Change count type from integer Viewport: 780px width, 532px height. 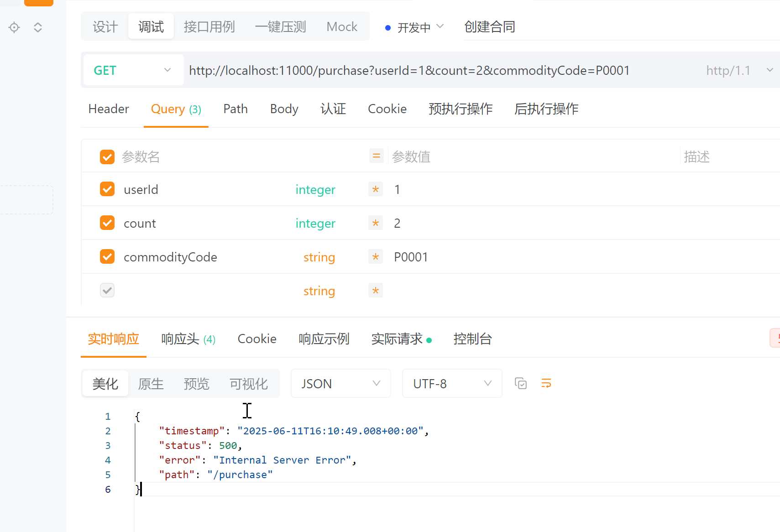click(x=315, y=223)
